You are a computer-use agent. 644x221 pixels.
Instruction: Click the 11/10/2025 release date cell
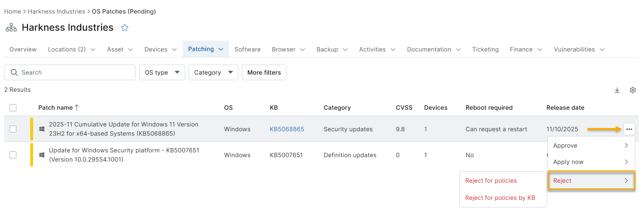(x=562, y=129)
